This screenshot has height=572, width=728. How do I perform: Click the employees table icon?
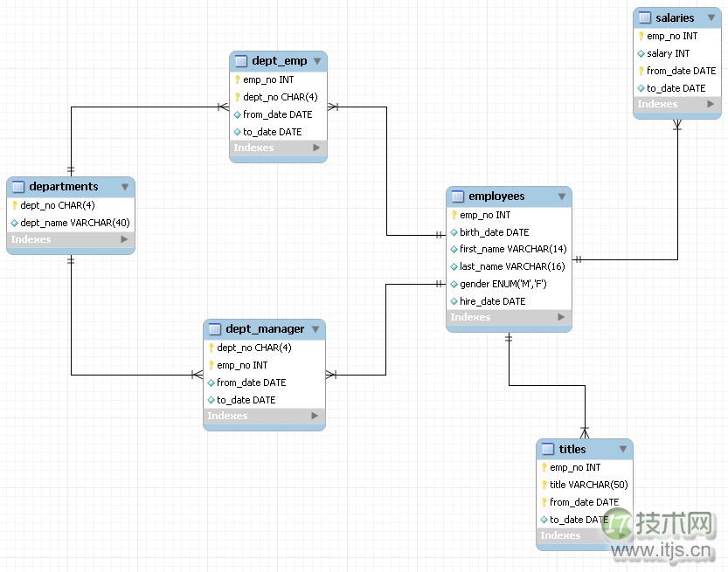(x=458, y=196)
